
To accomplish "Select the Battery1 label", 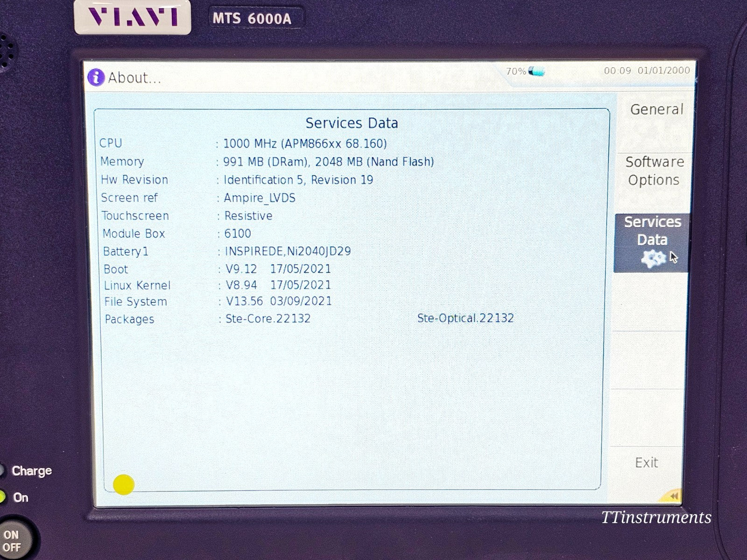I will pos(126,252).
